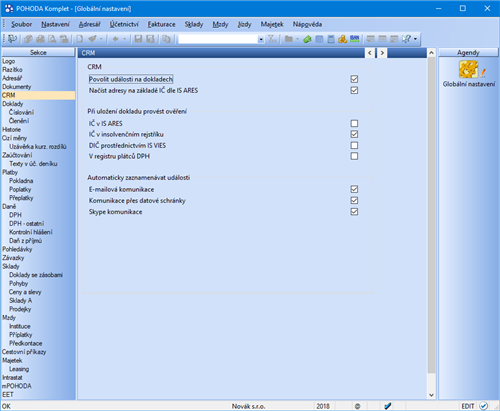This screenshot has height=411, width=500.
Task: Open the Globální nastavení agenda icon
Action: coord(469,69)
